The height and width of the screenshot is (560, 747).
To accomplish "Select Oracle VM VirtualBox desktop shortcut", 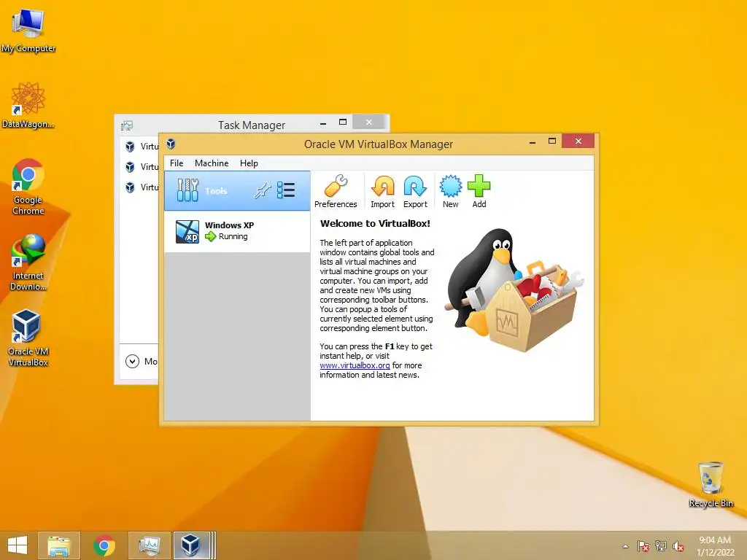I will (x=28, y=338).
